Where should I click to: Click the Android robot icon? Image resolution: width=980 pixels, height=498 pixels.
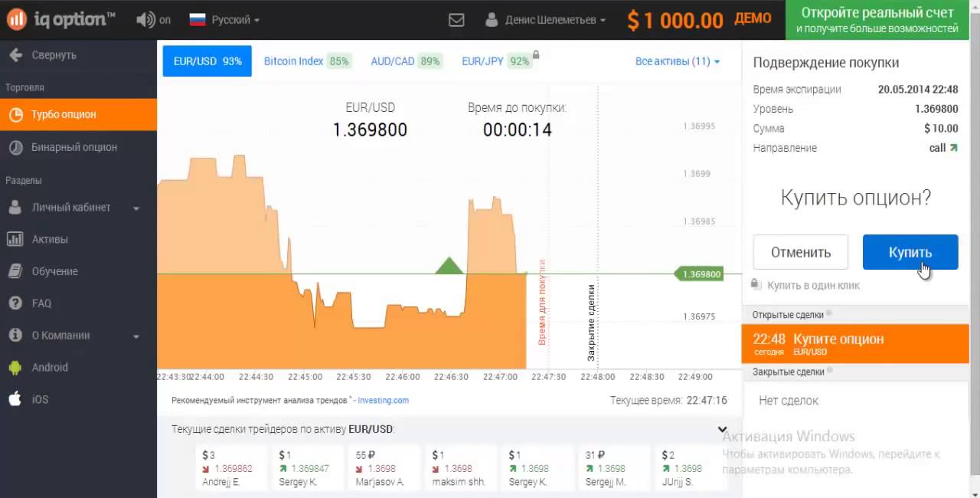(15, 367)
